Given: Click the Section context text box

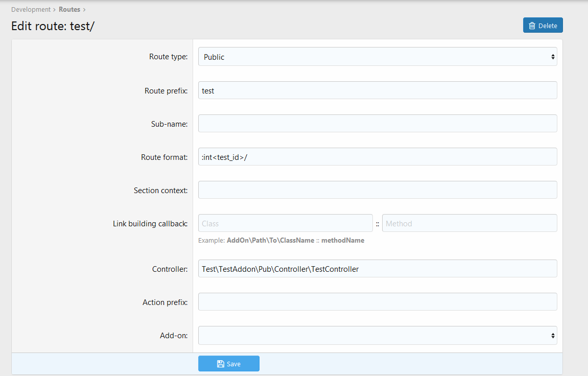Looking at the screenshot, I should click(377, 190).
